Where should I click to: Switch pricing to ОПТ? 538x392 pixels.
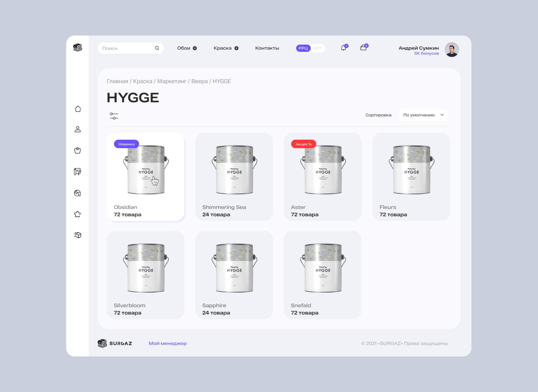pyautogui.click(x=317, y=48)
